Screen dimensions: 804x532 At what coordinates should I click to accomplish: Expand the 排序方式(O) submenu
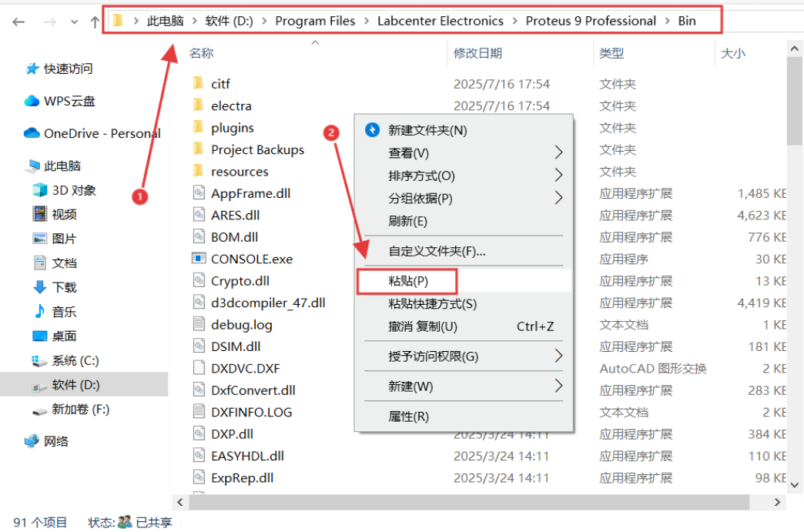(x=464, y=176)
